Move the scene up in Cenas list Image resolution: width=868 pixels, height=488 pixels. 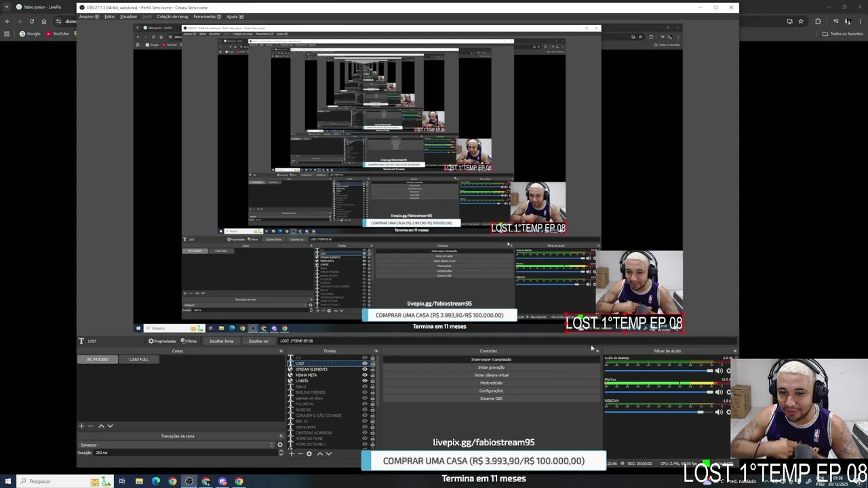(x=101, y=426)
